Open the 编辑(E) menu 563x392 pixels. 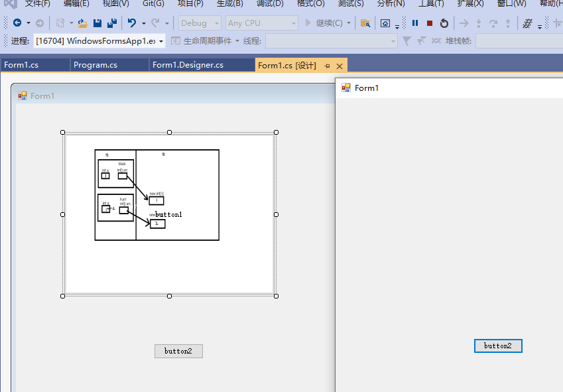click(x=76, y=3)
